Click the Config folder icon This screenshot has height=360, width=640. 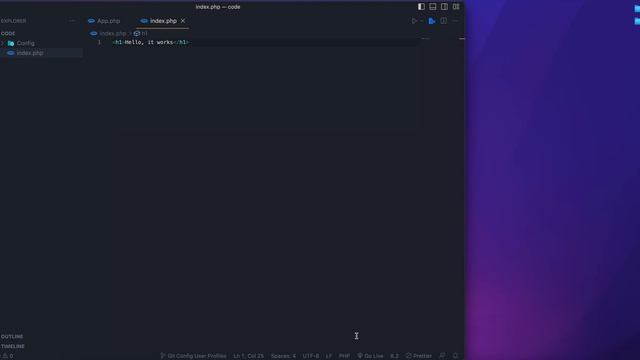[x=11, y=43]
